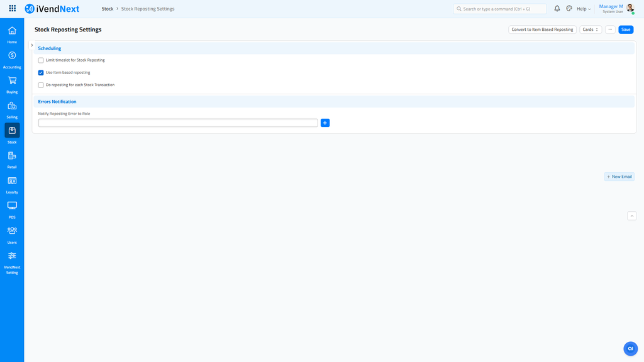
Task: Open the Cards view dropdown
Action: point(590,29)
